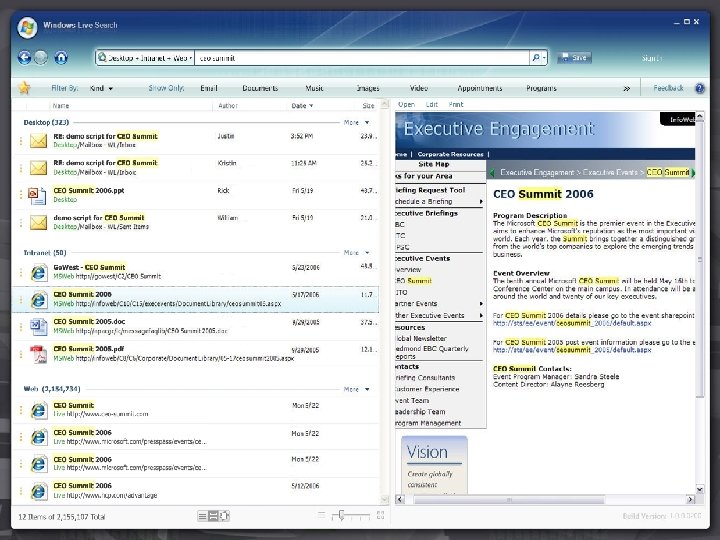Filter results to Programs only
Viewport: 720px width, 540px height.
(x=541, y=88)
